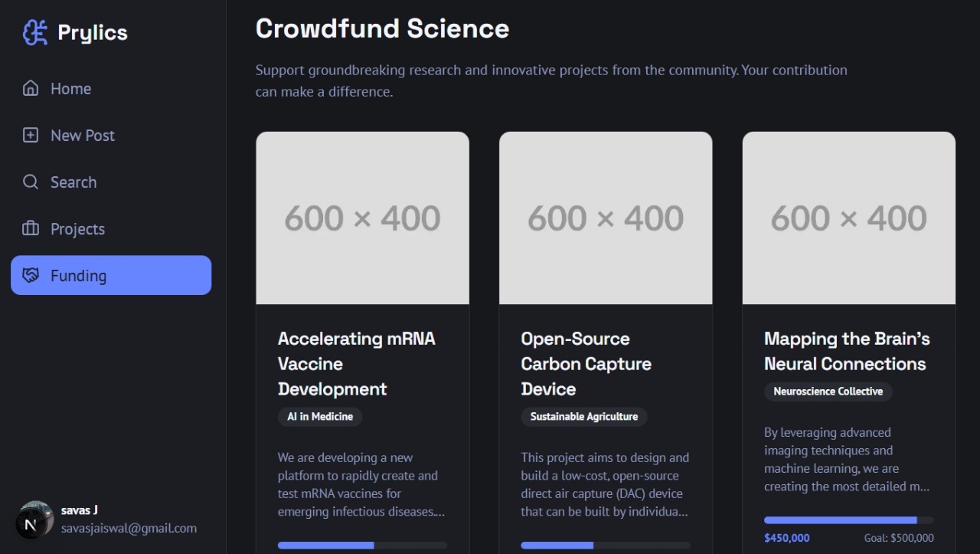This screenshot has width=980, height=554.
Task: Click the Projects briefcase icon
Action: [31, 228]
